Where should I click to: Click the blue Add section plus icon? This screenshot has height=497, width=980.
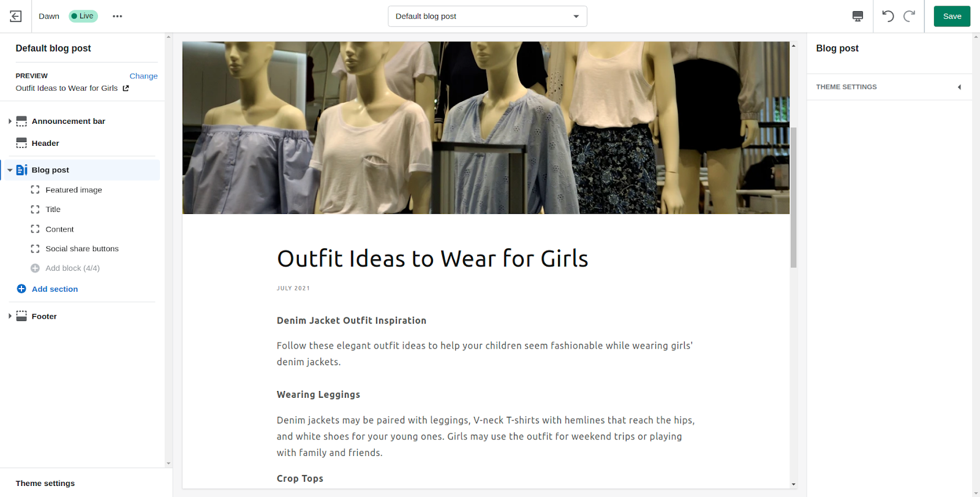[x=21, y=289]
